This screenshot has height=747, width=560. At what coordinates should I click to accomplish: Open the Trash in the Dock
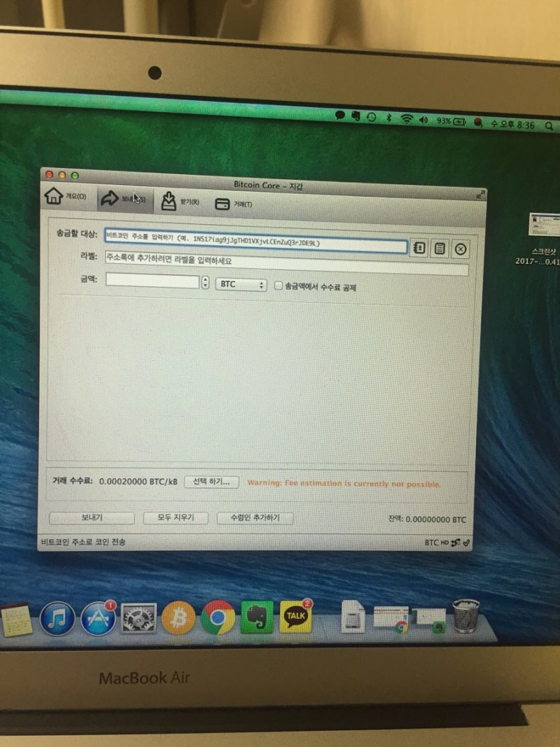pyautogui.click(x=465, y=616)
